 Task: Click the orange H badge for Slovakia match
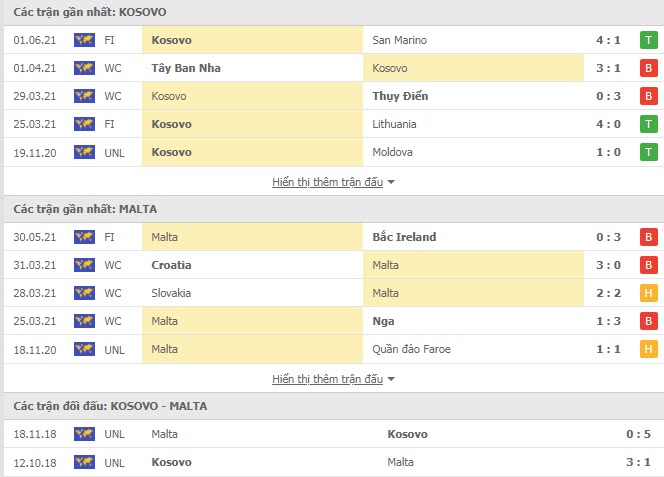coord(648,293)
